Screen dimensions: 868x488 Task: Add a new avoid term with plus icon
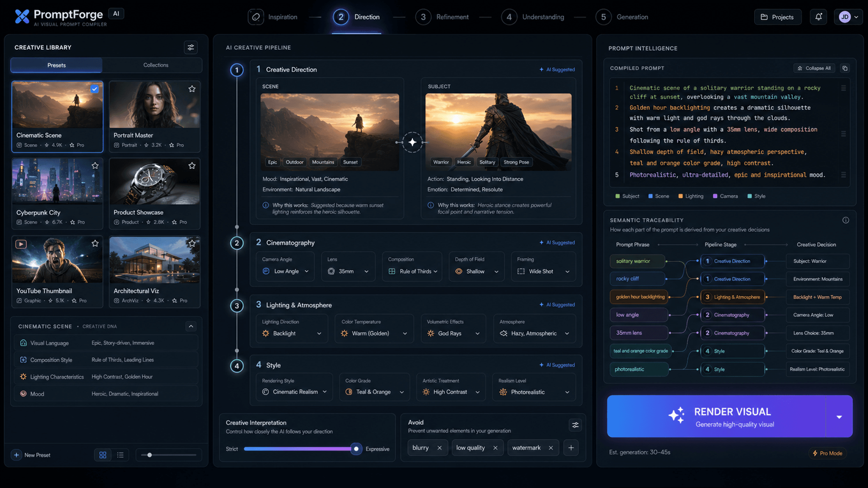tap(571, 448)
